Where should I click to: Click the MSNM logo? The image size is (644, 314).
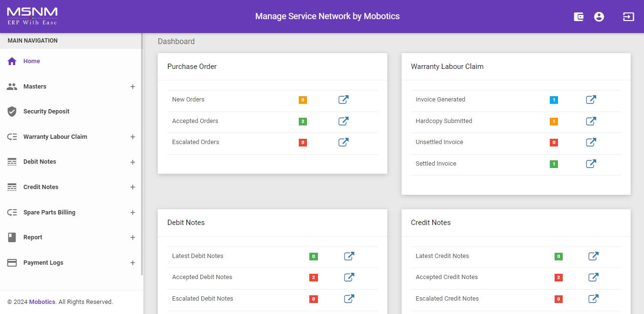[x=32, y=16]
